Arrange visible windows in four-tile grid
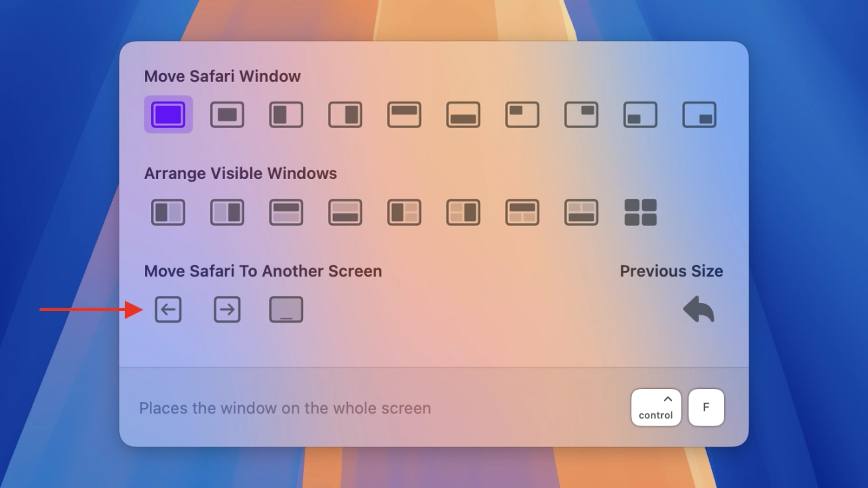This screenshot has height=488, width=868. point(640,212)
